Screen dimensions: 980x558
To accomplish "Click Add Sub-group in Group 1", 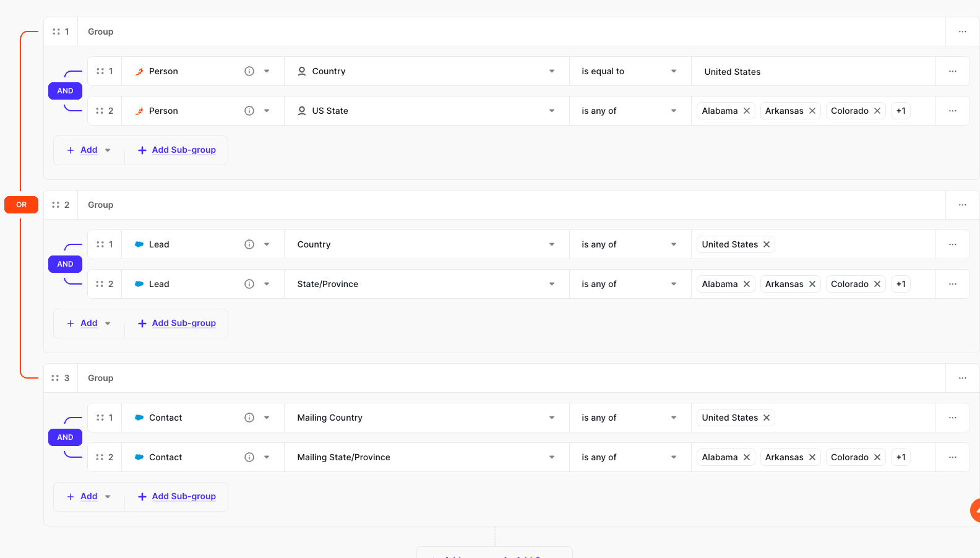I will [x=177, y=150].
